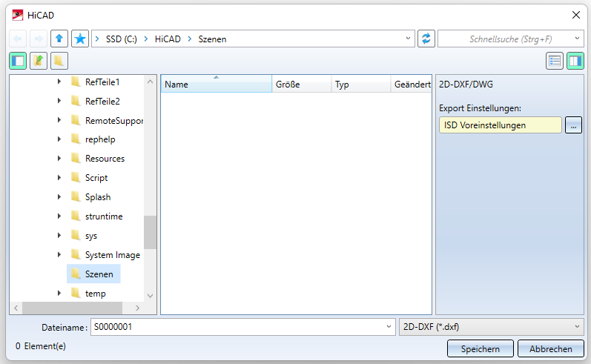Open the favorites star button
Viewport: 591px width, 364px height.
[x=80, y=39]
